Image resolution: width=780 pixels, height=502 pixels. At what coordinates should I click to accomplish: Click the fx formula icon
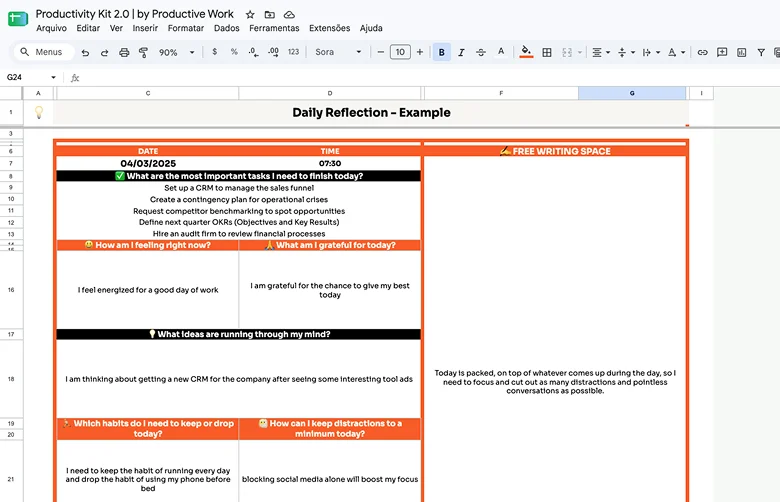[75, 78]
